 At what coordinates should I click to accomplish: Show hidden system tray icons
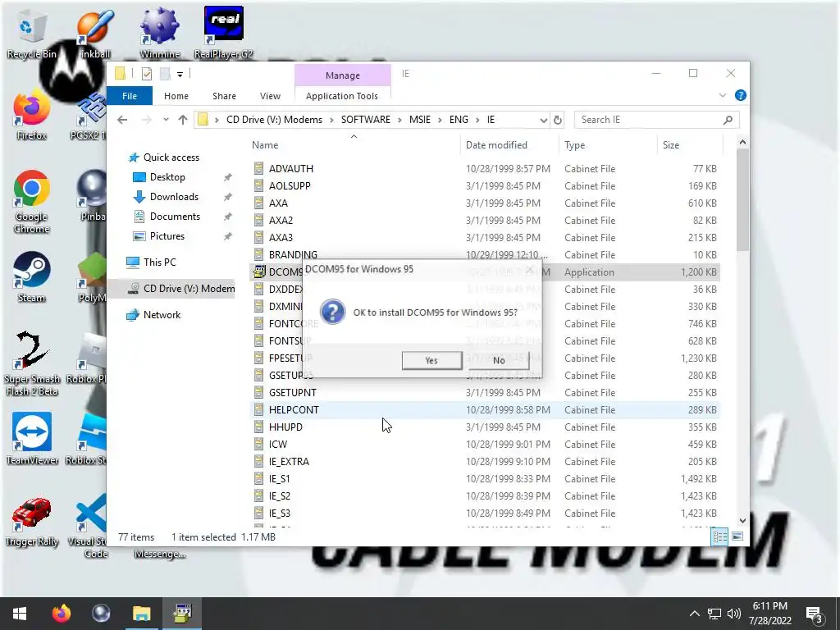694,614
